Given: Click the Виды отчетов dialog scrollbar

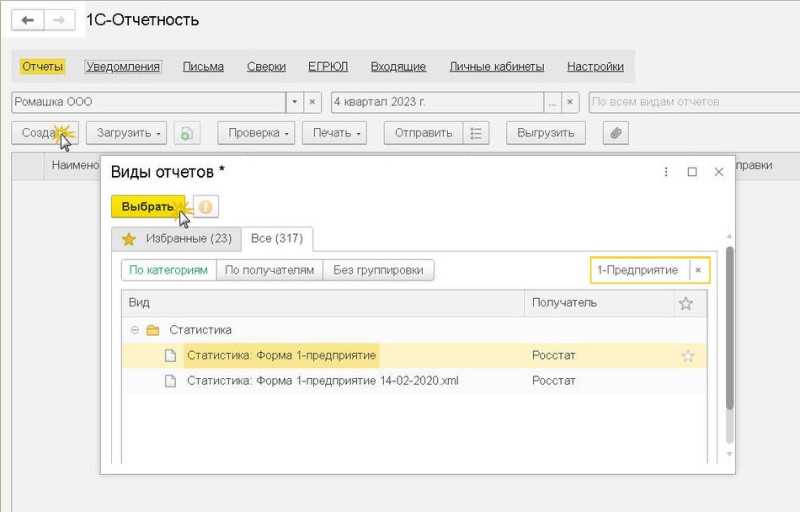Looking at the screenshot, I should click(730, 327).
